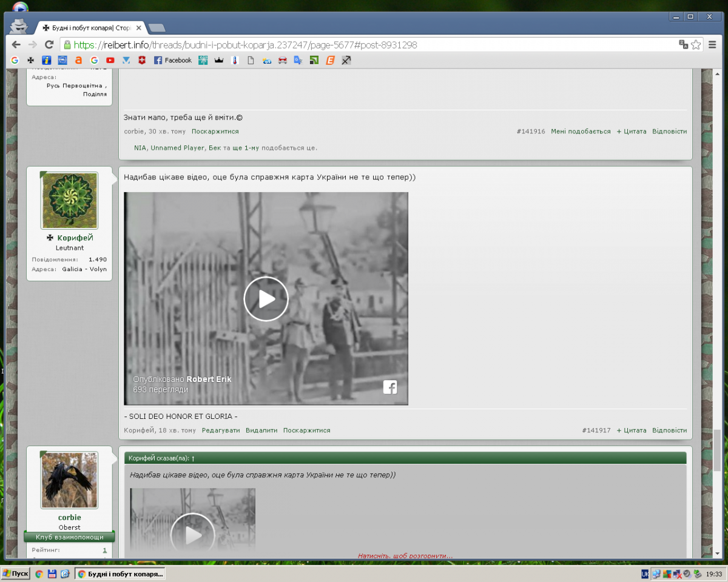Click 'Відповісти' on post #141917
The height and width of the screenshot is (582, 728).
(x=669, y=430)
